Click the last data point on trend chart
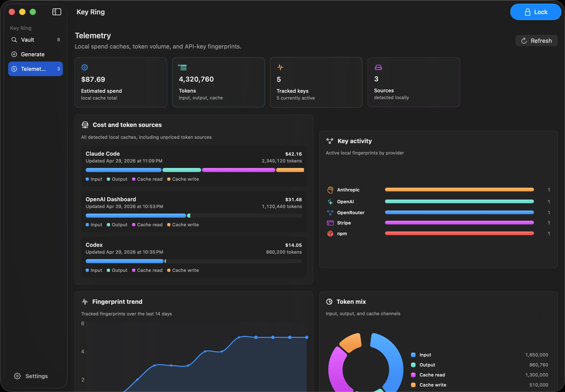The image size is (565, 392). (307, 338)
